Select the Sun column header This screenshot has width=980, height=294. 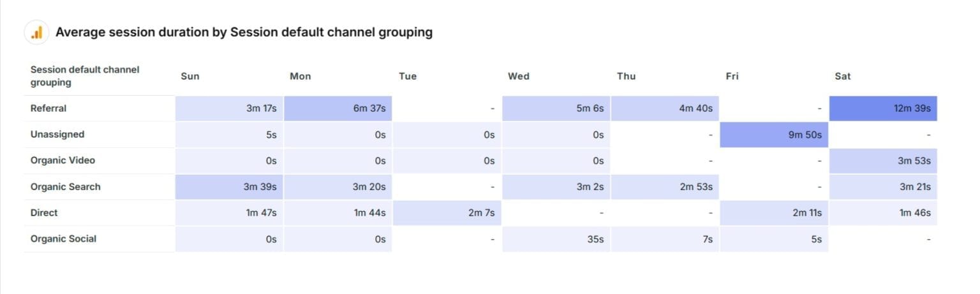click(x=190, y=77)
